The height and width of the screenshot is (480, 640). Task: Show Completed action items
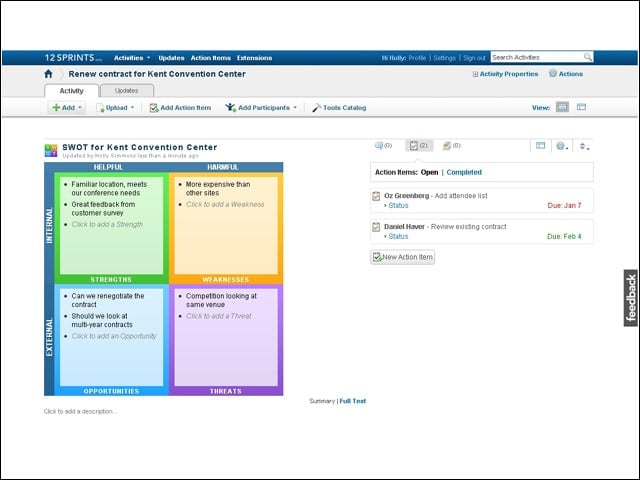[464, 172]
